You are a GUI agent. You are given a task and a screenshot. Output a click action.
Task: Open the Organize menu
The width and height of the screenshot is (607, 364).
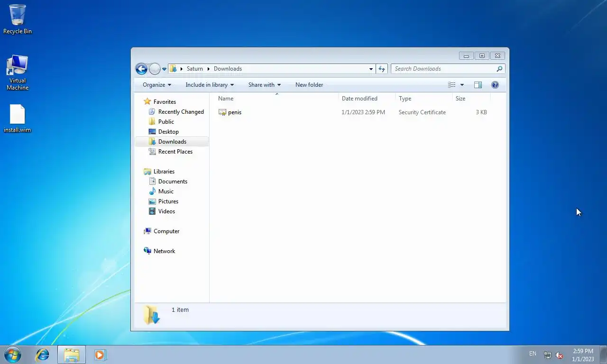click(x=157, y=85)
